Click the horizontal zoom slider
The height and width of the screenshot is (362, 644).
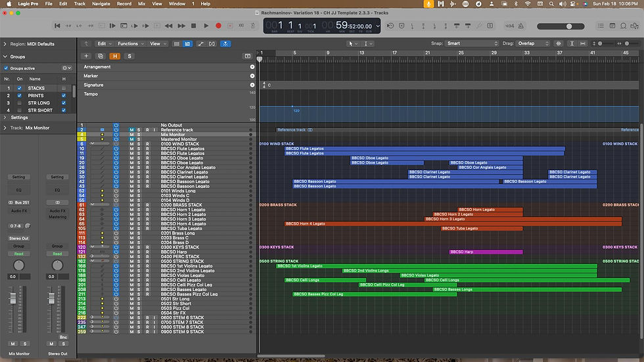(x=627, y=43)
